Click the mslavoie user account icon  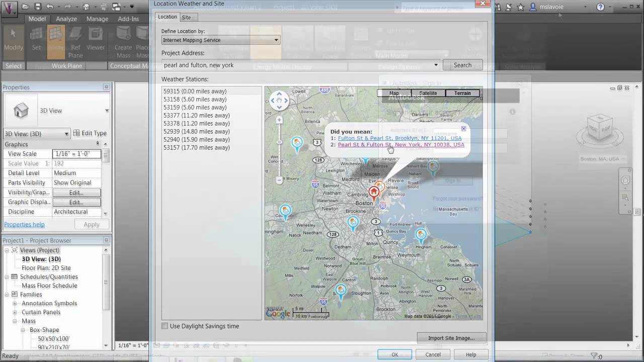(533, 7)
